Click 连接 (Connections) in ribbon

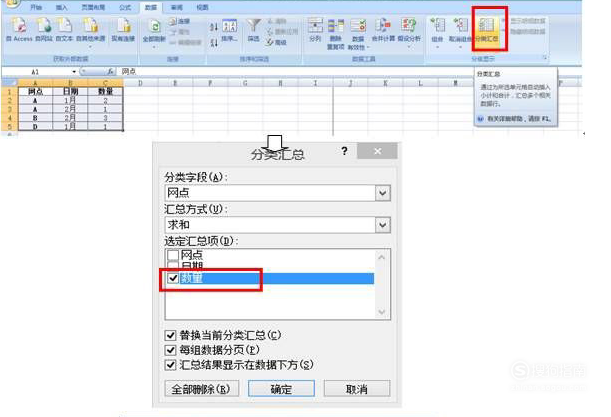pos(179,21)
